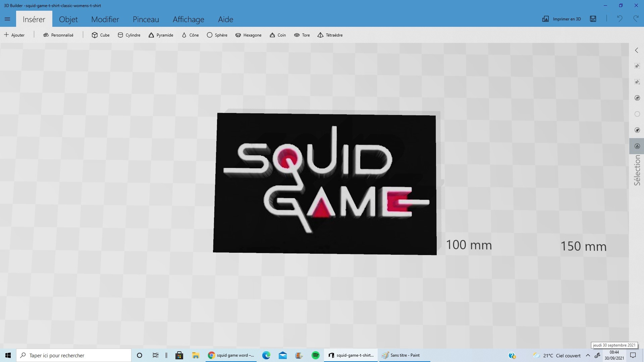This screenshot has height=362, width=644.
Task: Insert a Tore shape
Action: (302, 35)
